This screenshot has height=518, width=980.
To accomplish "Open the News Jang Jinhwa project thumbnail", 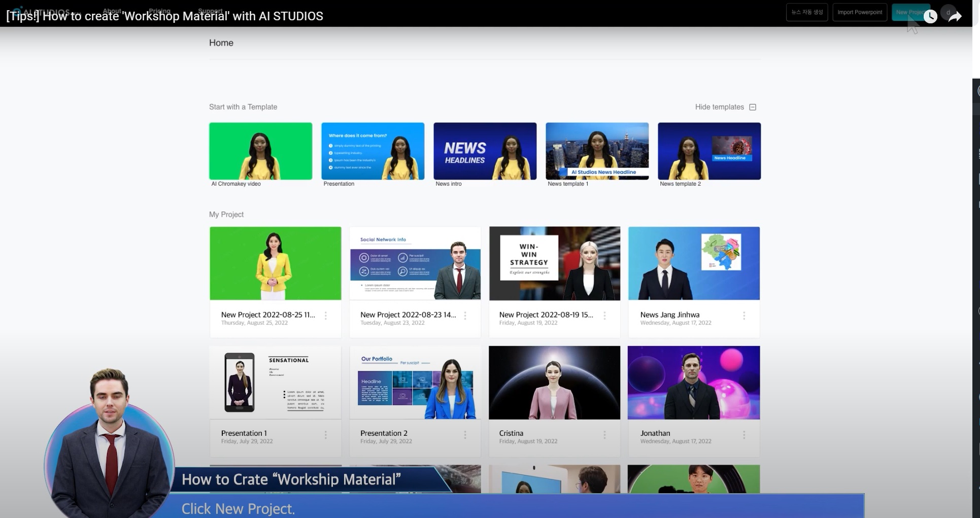I will [694, 263].
